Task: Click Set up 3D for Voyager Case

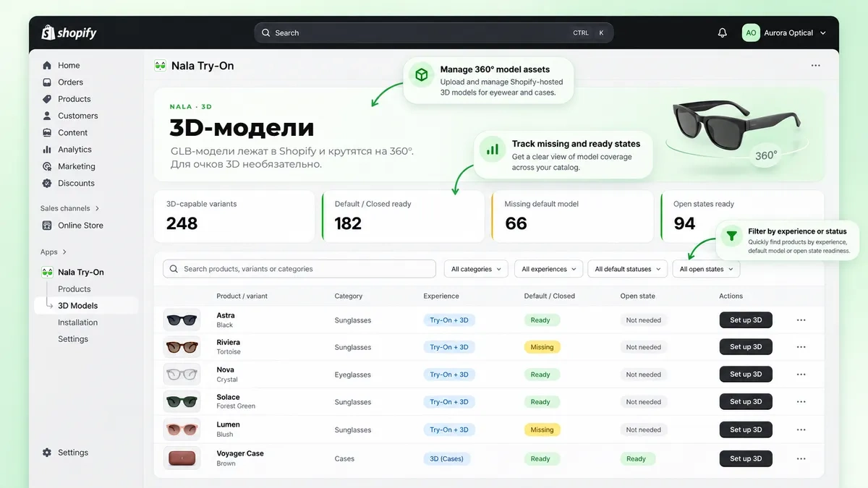Action: click(746, 458)
